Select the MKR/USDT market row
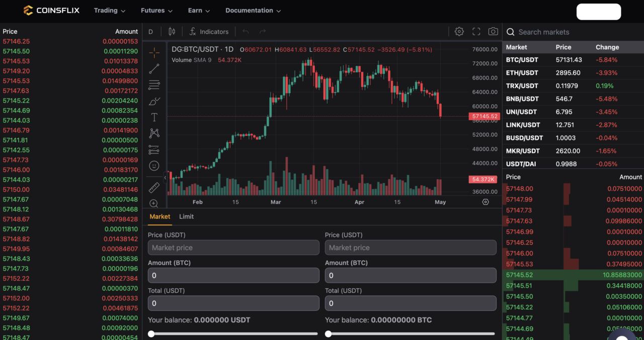 [573, 151]
